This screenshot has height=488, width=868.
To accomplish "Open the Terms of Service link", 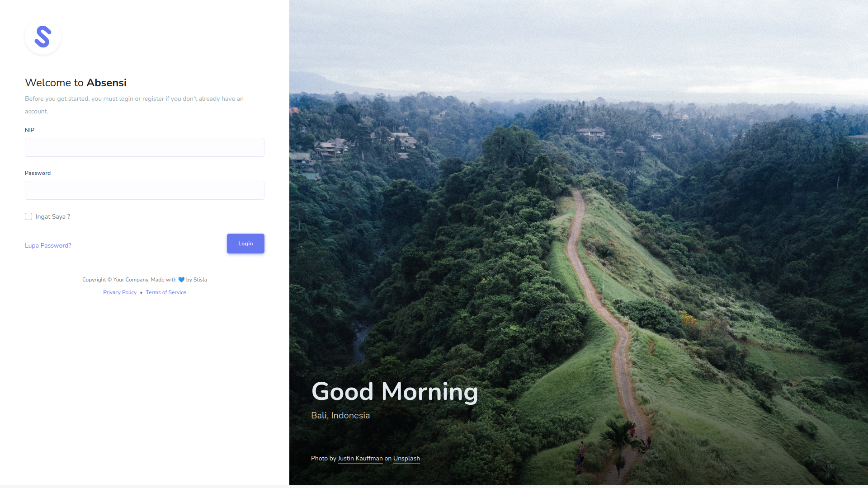I will click(x=166, y=292).
